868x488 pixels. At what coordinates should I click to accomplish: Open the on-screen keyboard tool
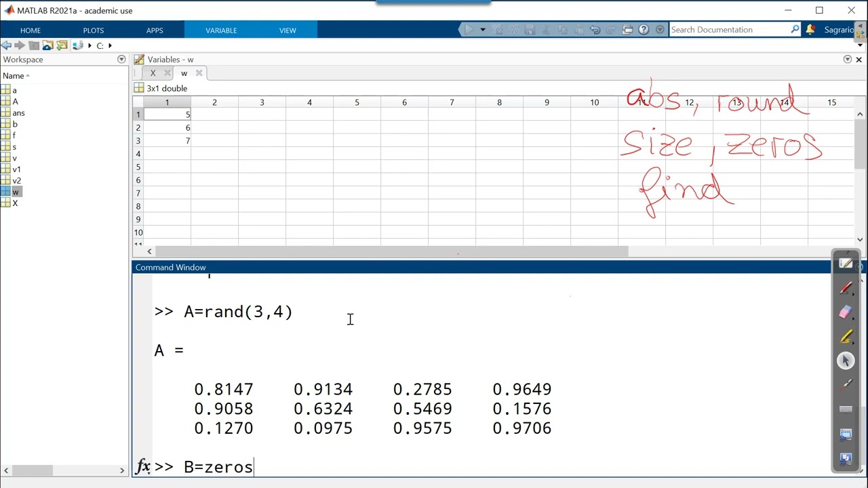coord(846,409)
